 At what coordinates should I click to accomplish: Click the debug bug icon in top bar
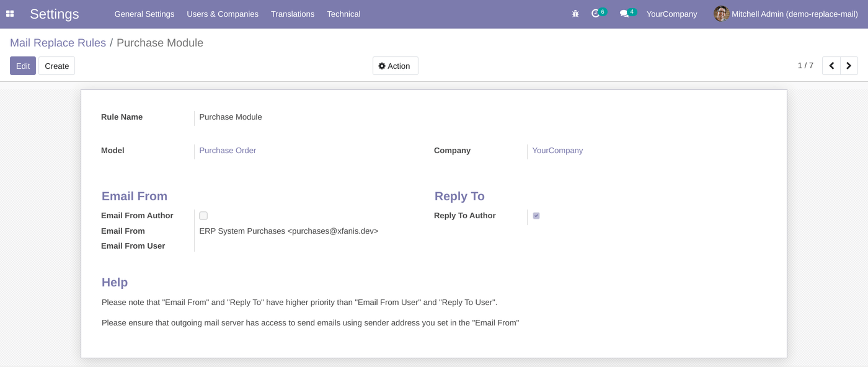click(x=575, y=13)
